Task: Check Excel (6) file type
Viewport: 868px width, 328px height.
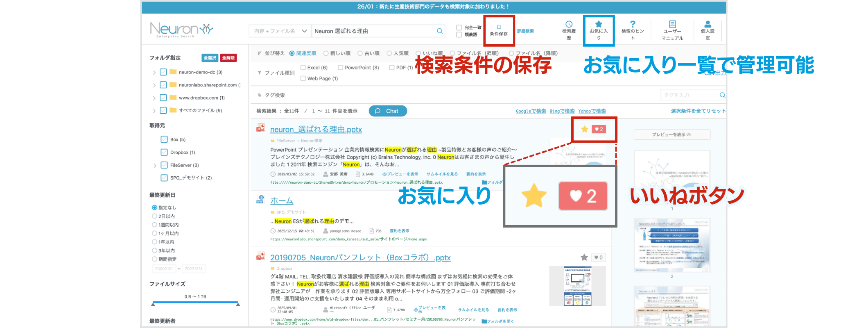Action: (x=303, y=67)
